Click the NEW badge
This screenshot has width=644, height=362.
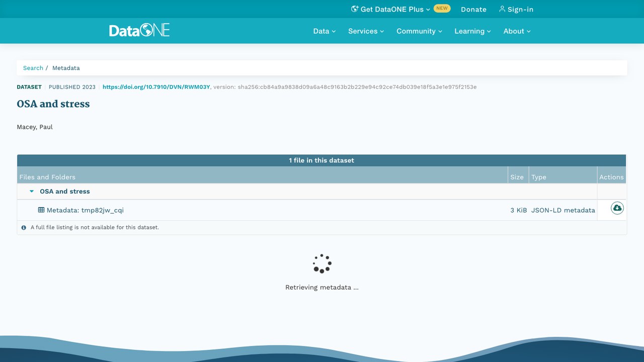442,9
